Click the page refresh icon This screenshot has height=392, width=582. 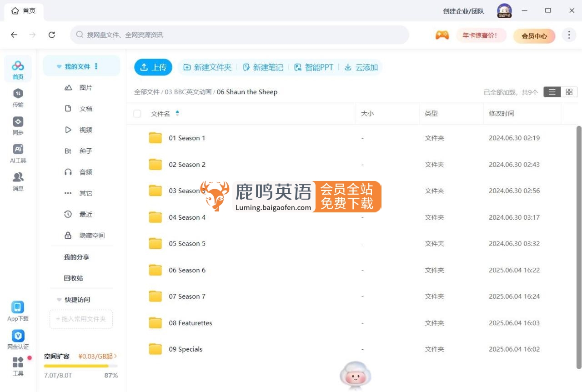coord(51,35)
